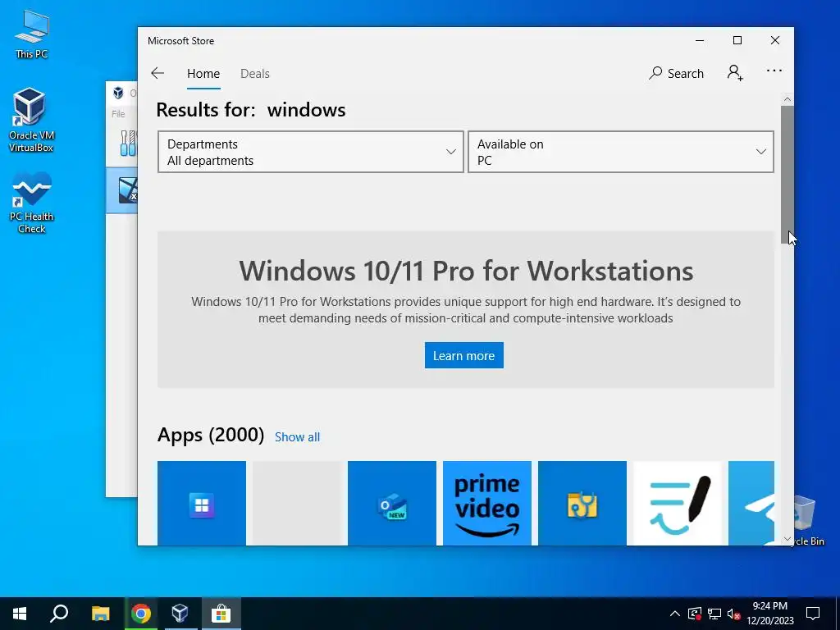The width and height of the screenshot is (840, 630).
Task: Open the yellow folder health app tile
Action: tap(582, 503)
